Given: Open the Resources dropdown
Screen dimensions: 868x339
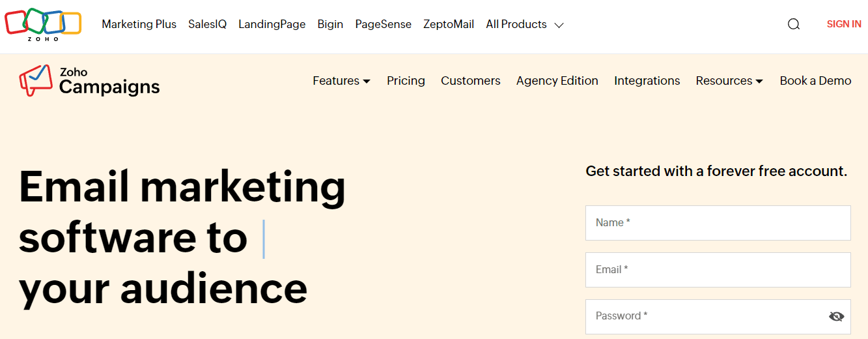Looking at the screenshot, I should click(x=729, y=81).
